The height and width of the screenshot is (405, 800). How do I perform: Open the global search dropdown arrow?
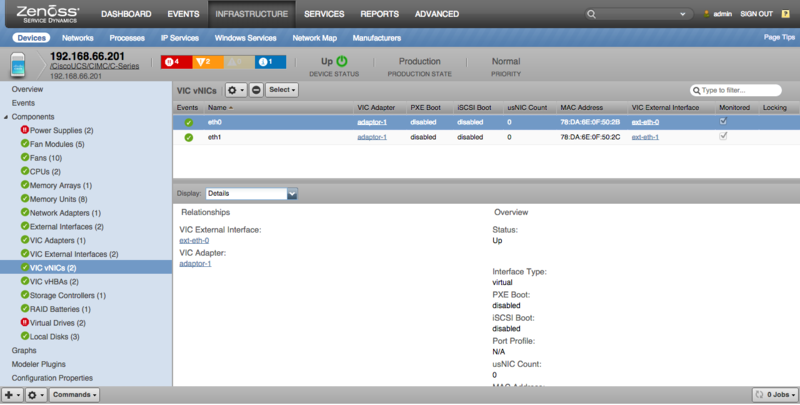tap(683, 14)
